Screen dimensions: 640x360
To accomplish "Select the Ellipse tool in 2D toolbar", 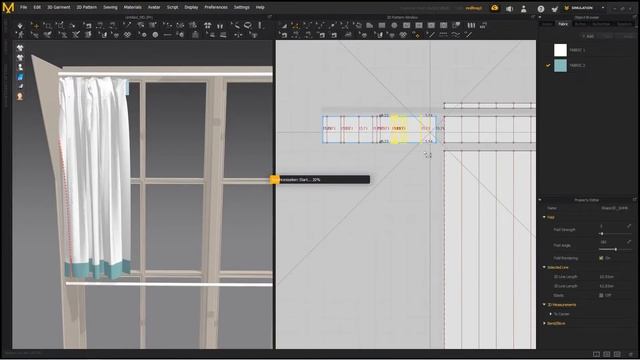I will pos(394,25).
